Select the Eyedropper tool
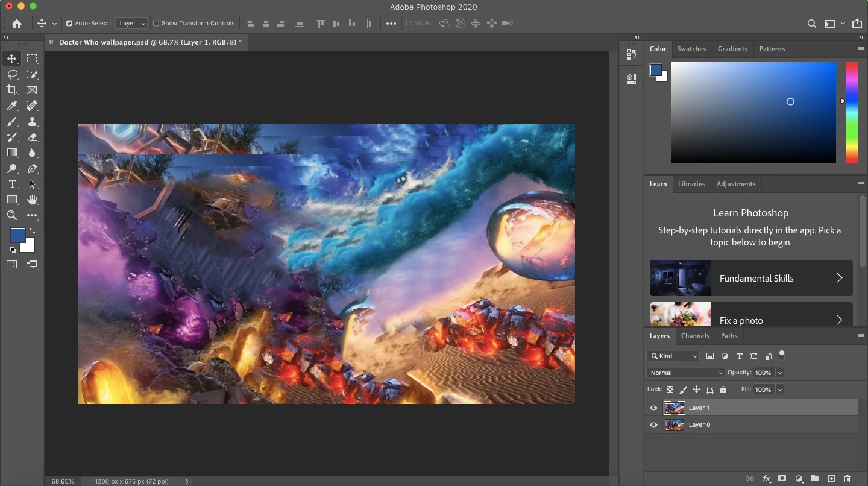Screen dimensions: 868x486 12,106
